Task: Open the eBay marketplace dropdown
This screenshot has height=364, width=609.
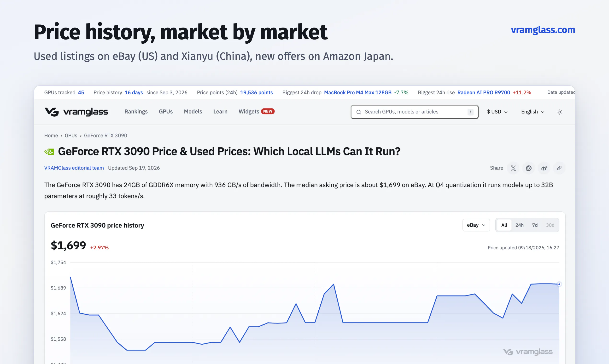Action: coord(476,225)
